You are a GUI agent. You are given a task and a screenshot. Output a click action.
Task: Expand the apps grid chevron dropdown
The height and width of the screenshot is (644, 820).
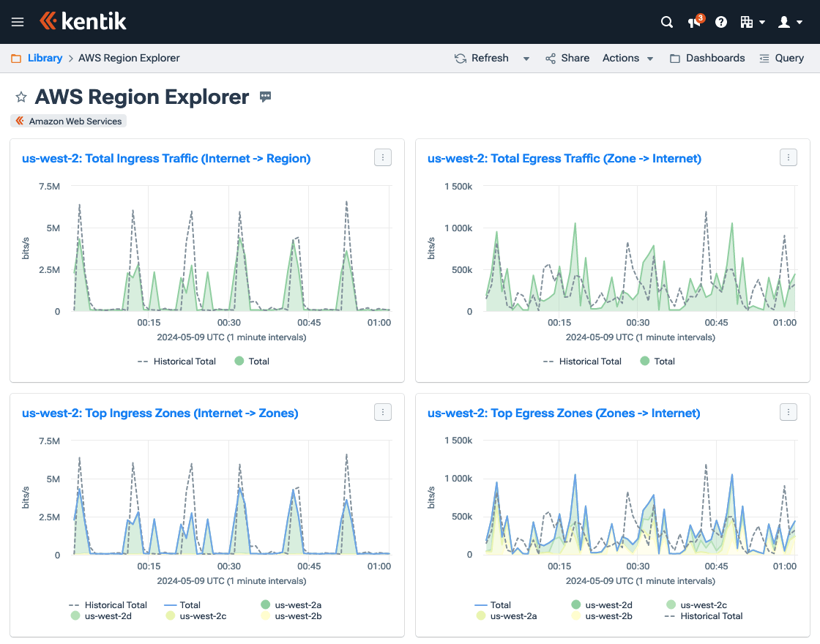pyautogui.click(x=764, y=22)
